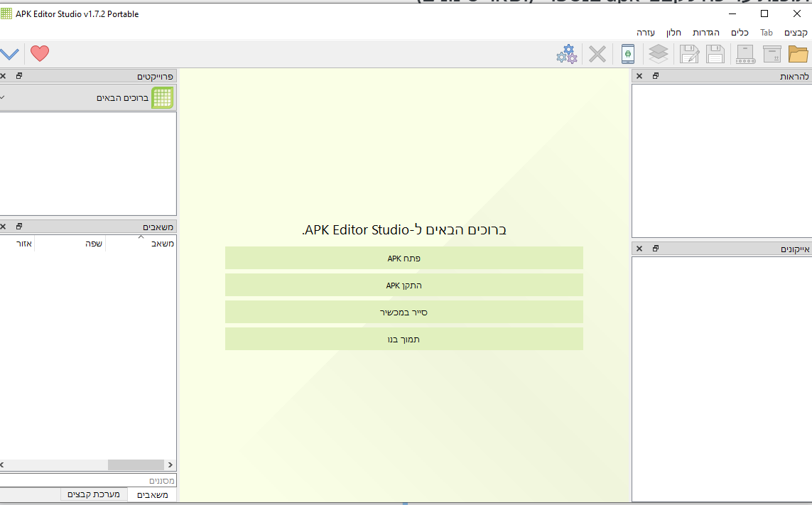Open the קבצים menu
Viewport: 812px width, 505px height.
click(x=796, y=33)
